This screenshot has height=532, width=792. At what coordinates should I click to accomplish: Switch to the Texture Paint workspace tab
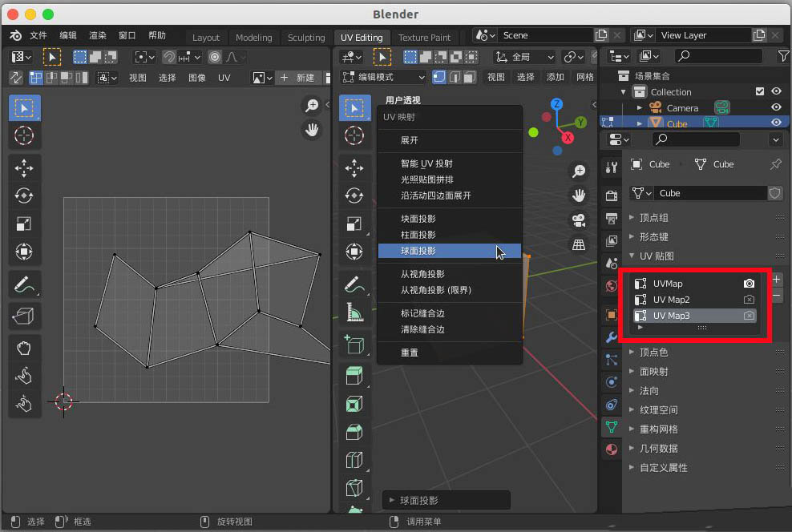tap(424, 38)
